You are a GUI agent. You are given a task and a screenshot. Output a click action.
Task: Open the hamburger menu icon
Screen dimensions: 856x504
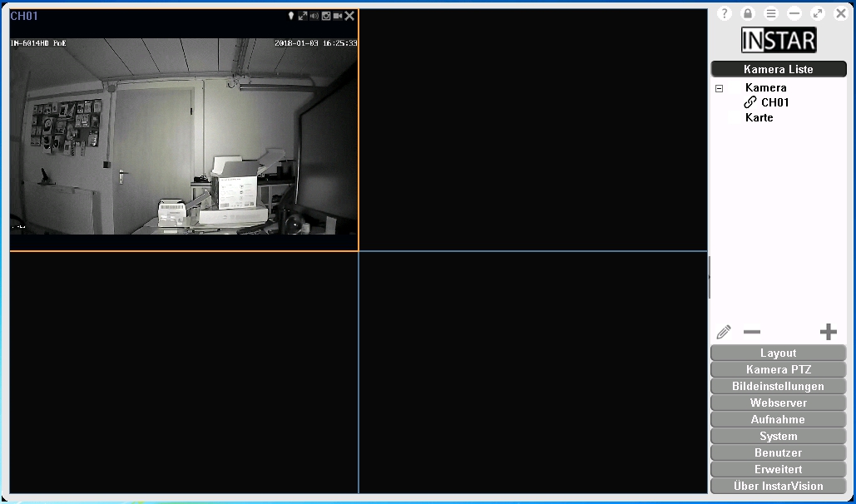771,13
